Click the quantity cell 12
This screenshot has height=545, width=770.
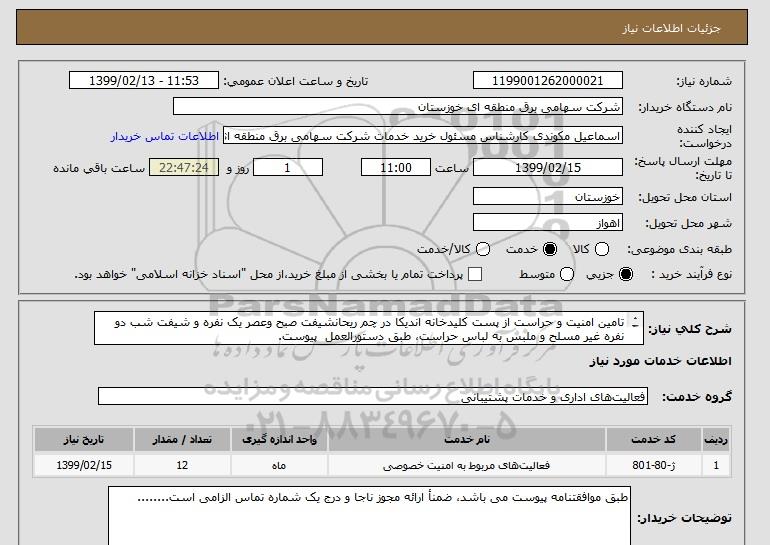pos(182,465)
